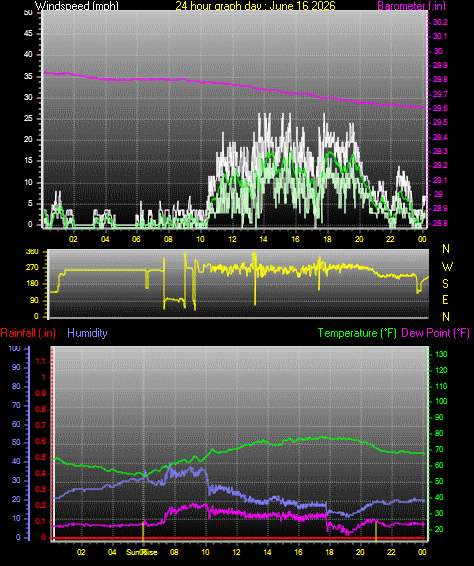Click the 'S' wind direction label
474x566 pixels.
click(445, 284)
